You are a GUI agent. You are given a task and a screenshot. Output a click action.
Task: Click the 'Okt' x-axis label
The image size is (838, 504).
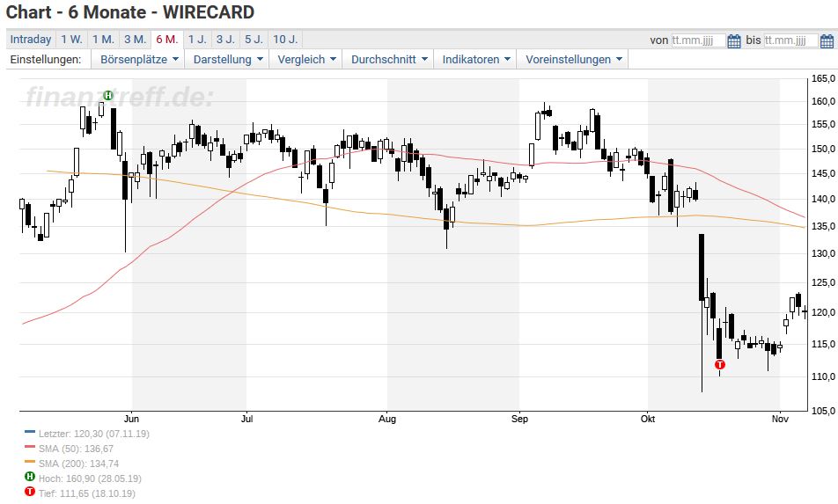pyautogui.click(x=648, y=419)
